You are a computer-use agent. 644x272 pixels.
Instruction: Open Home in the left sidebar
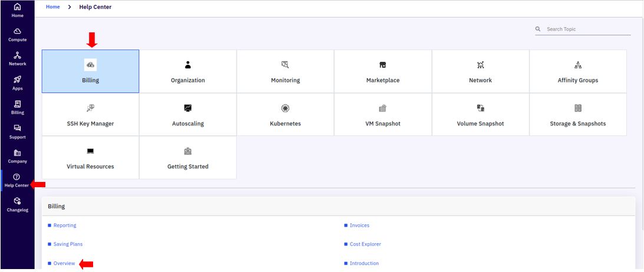click(17, 10)
